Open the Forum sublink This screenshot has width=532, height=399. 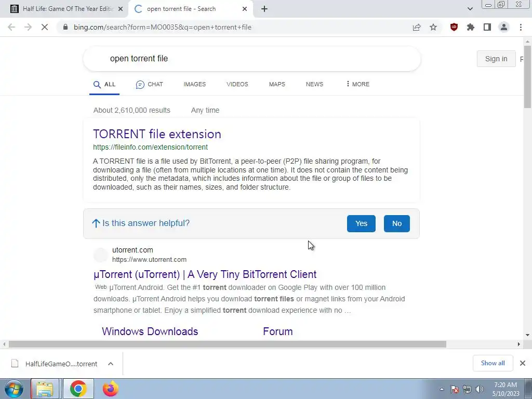(278, 331)
